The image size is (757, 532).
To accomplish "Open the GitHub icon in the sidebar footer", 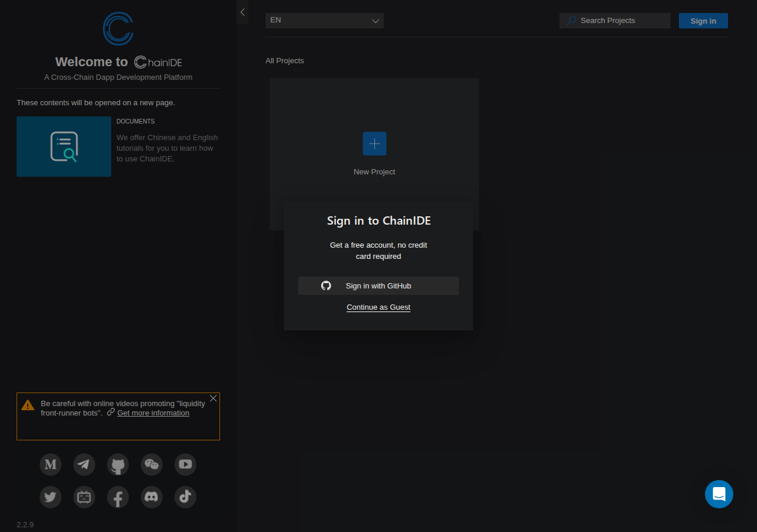I will tap(118, 465).
